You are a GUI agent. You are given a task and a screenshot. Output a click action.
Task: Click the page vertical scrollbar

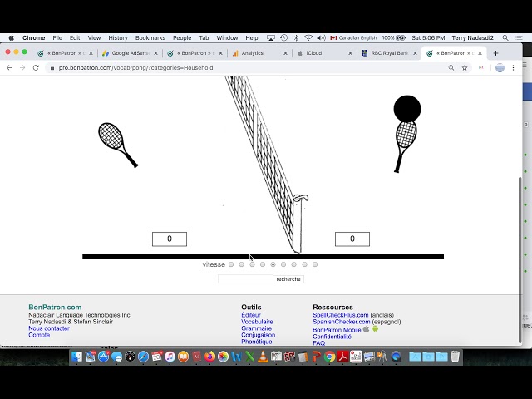[x=520, y=260]
